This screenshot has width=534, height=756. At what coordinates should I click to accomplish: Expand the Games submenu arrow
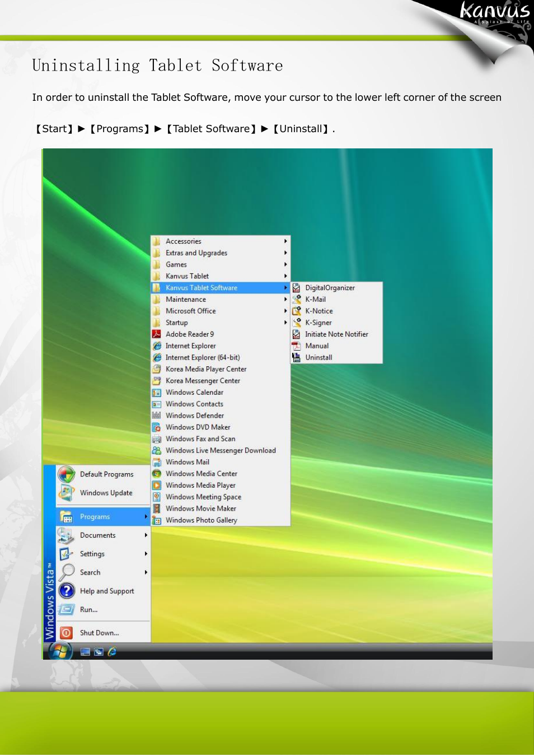click(285, 265)
